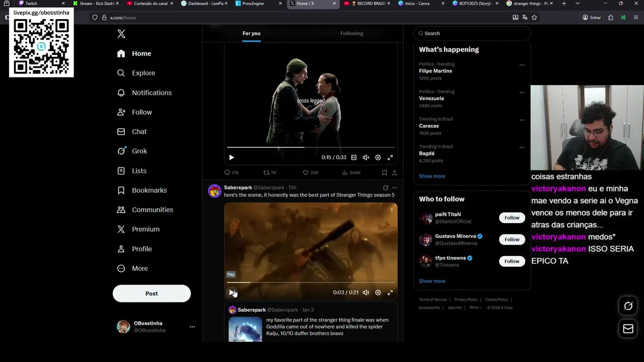Image resolution: width=644 pixels, height=362 pixels.
Task: Click the Entrar browser account button
Action: (592, 18)
